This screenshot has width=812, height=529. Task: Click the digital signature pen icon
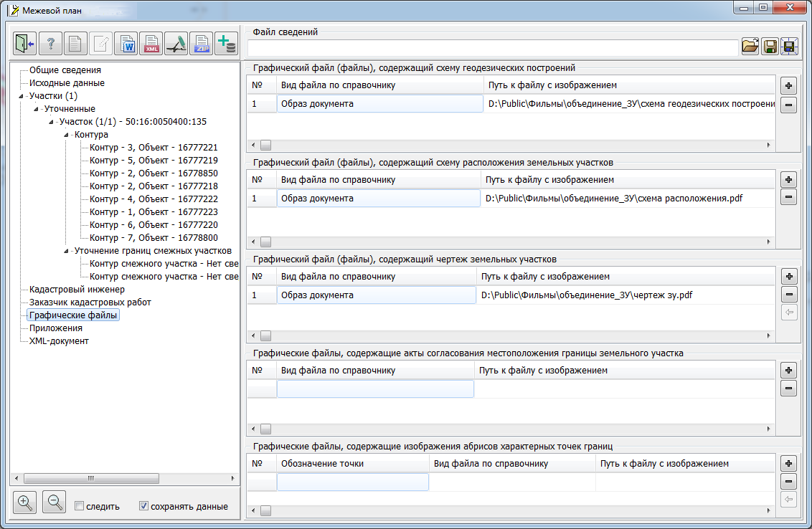point(176,44)
